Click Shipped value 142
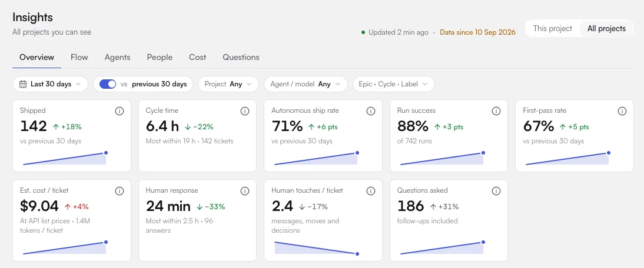 pyautogui.click(x=34, y=126)
